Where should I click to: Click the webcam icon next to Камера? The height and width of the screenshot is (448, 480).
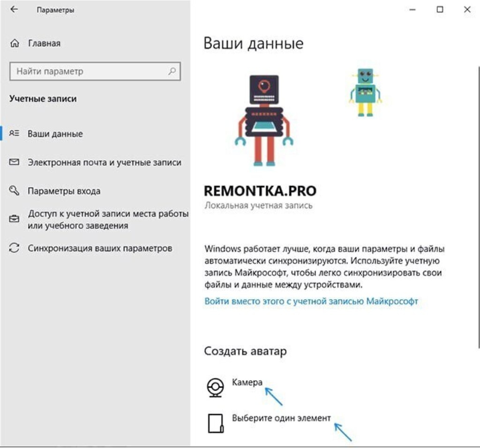click(216, 388)
